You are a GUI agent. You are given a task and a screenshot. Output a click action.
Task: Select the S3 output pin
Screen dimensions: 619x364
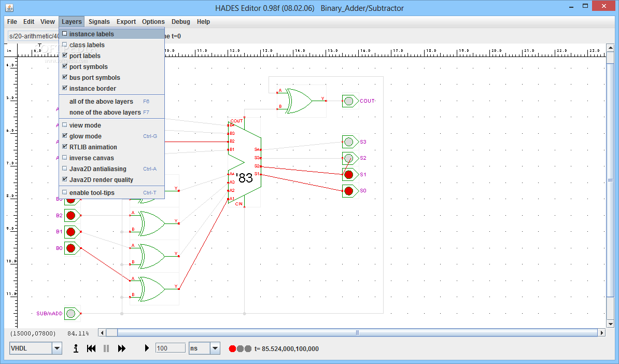pyautogui.click(x=350, y=142)
